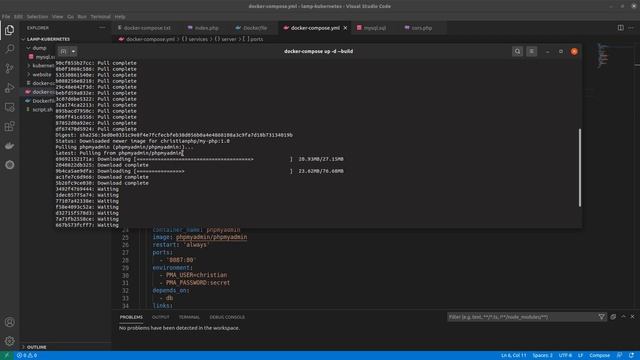Click the terminal window search icon
640x360 pixels.
point(517,51)
